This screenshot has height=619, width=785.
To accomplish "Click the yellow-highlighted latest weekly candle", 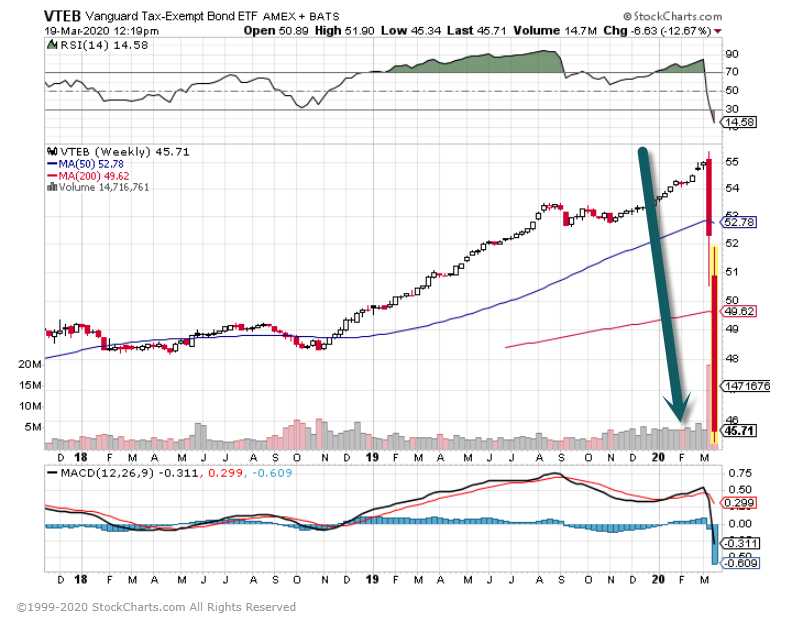I will point(715,345).
